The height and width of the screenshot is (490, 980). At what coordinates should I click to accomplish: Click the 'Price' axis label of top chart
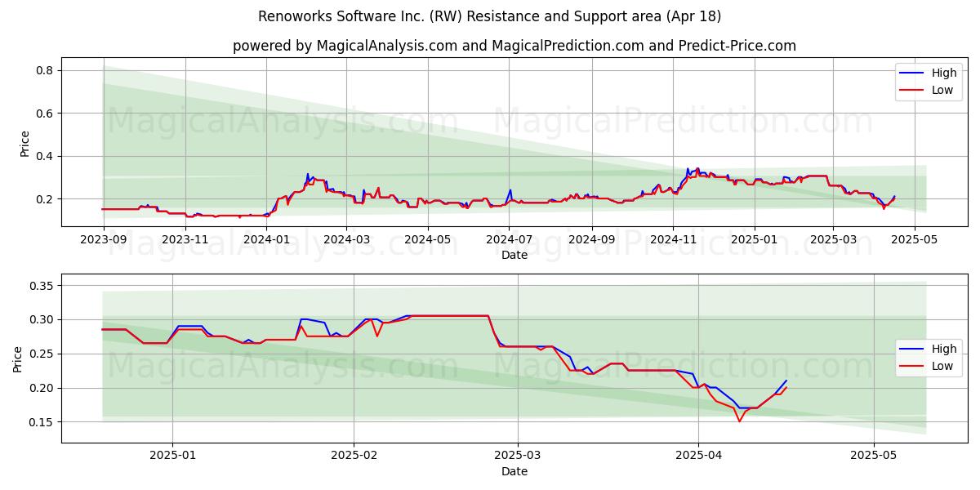[24, 144]
